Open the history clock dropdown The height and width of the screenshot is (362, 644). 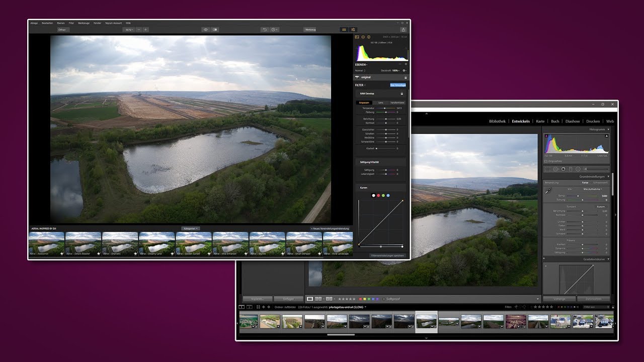click(275, 30)
